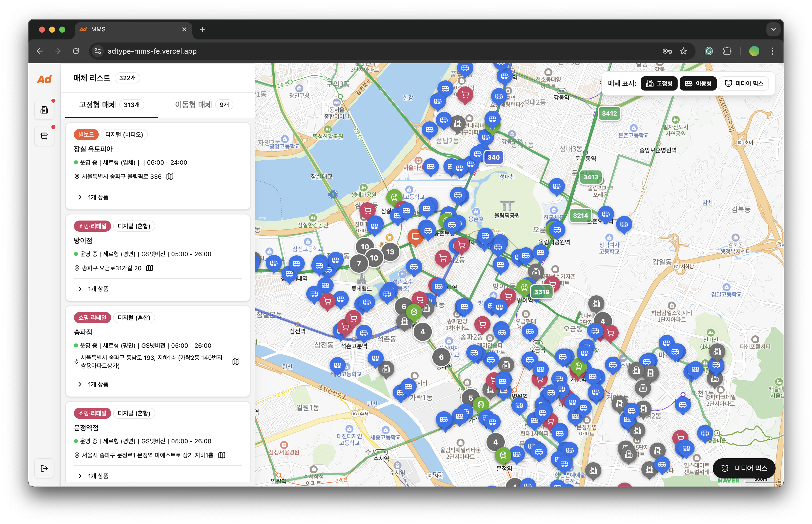Click the green bus route badge 3412
Image resolution: width=812 pixels, height=524 pixels.
click(x=609, y=113)
